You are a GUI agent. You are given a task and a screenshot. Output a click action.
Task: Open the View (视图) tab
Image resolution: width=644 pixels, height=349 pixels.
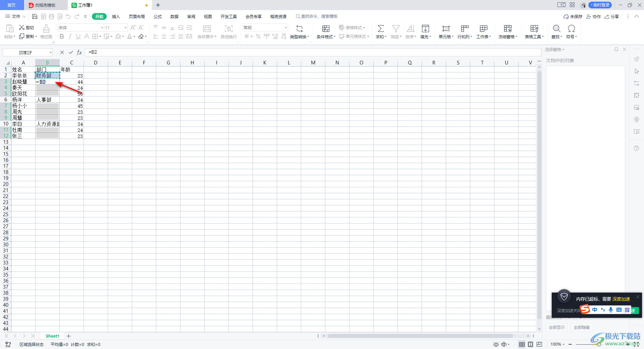coord(208,16)
